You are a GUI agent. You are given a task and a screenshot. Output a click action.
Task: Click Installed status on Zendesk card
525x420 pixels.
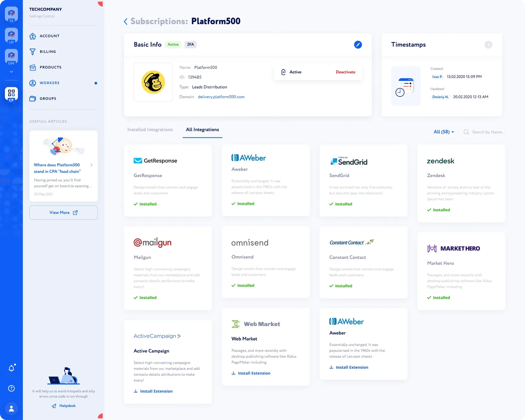pyautogui.click(x=438, y=210)
